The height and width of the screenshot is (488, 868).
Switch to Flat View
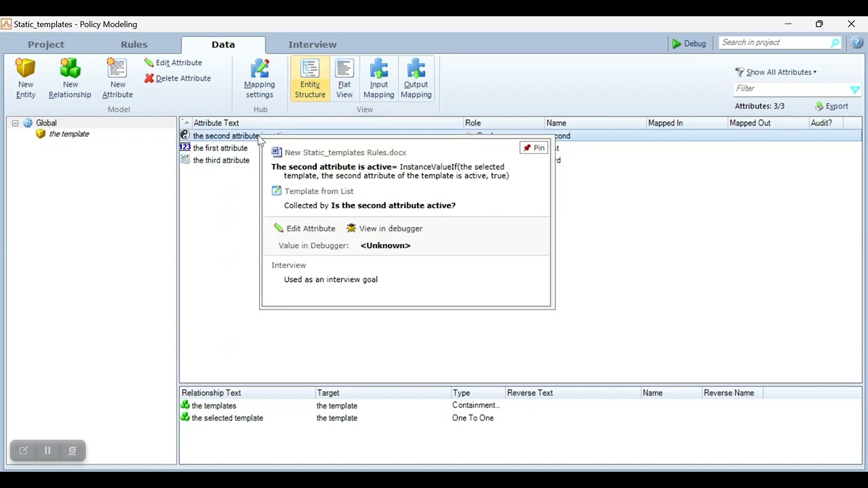coord(344,79)
